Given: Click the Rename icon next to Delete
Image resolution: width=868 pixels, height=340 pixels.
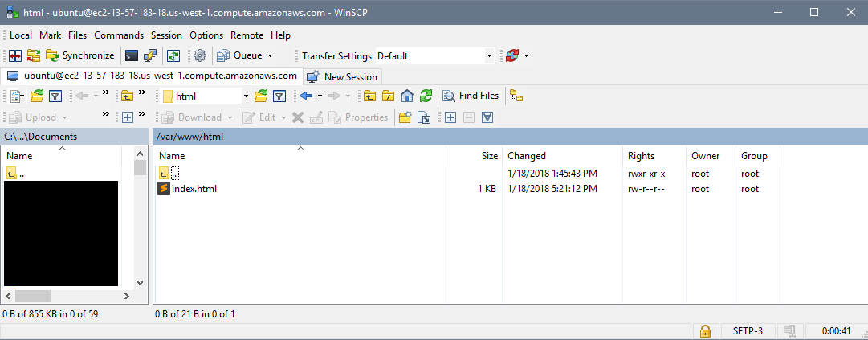Looking at the screenshot, I should [316, 117].
